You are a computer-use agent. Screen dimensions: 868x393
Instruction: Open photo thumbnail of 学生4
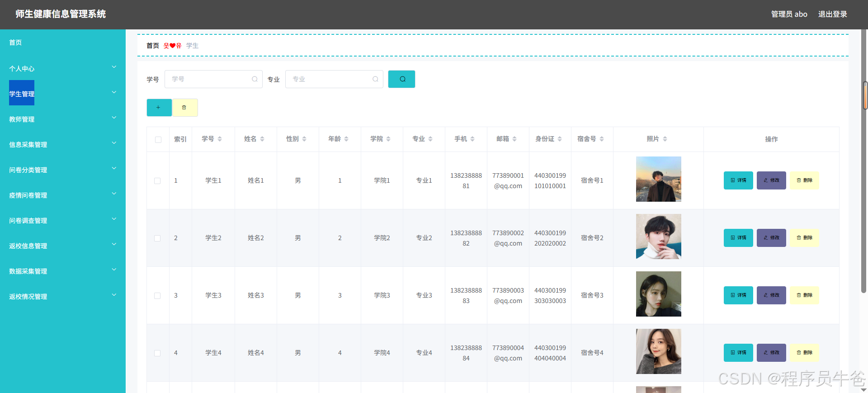click(658, 351)
